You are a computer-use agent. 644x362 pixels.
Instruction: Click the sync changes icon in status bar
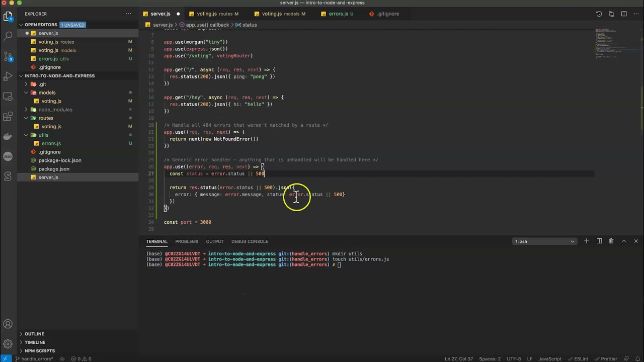(x=62, y=359)
